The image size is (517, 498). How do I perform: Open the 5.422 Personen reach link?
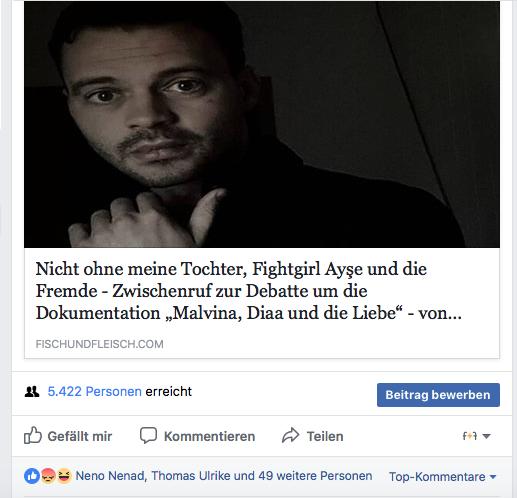tap(95, 392)
